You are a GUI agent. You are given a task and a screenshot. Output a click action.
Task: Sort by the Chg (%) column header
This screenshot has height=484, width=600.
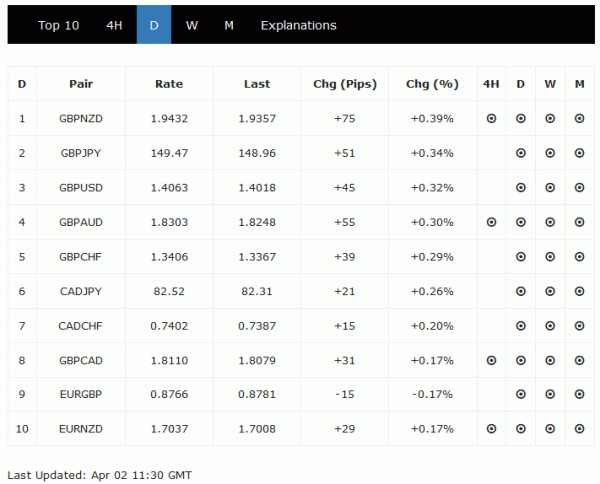(432, 84)
